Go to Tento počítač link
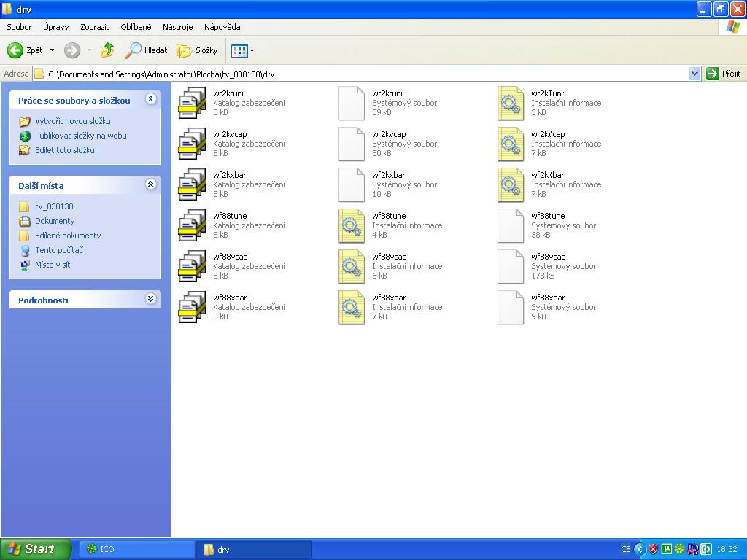Viewport: 747px width, 560px height. (x=58, y=250)
